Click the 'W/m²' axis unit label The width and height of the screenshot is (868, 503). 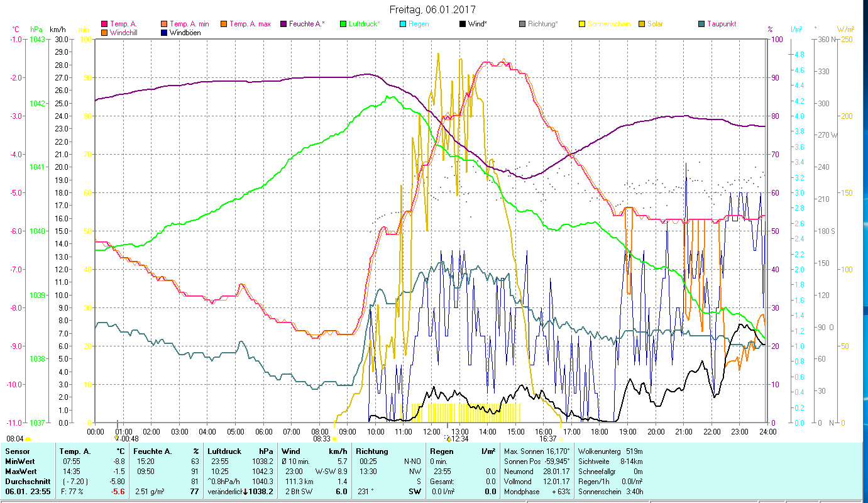click(x=845, y=29)
